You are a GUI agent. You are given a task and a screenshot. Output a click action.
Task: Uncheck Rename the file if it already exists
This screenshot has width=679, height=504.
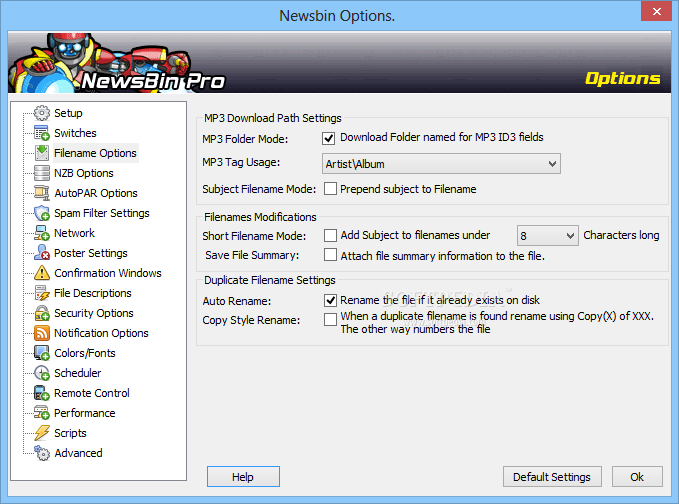tap(330, 300)
